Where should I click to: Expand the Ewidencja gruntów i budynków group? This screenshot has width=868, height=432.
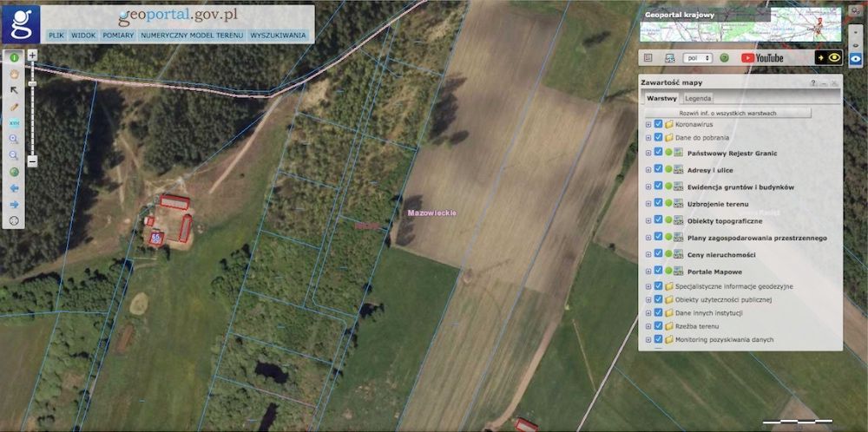[648, 187]
